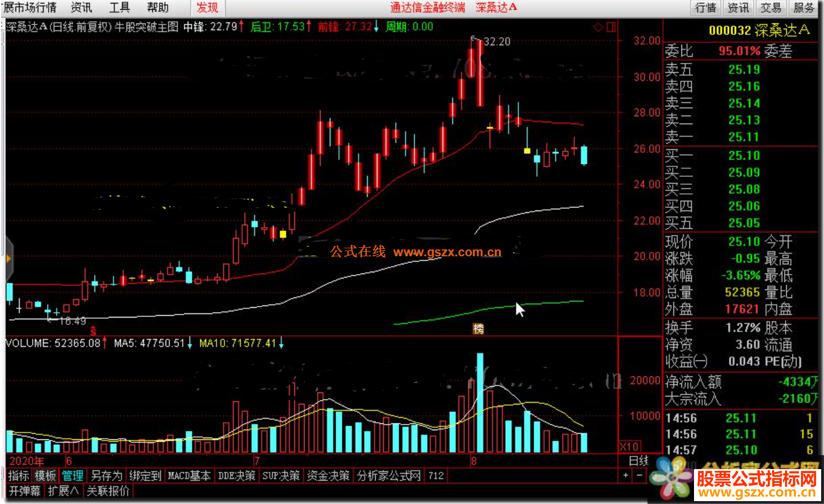The image size is (824, 504).
Task: Expand the 扩展 panel
Action: click(x=63, y=490)
